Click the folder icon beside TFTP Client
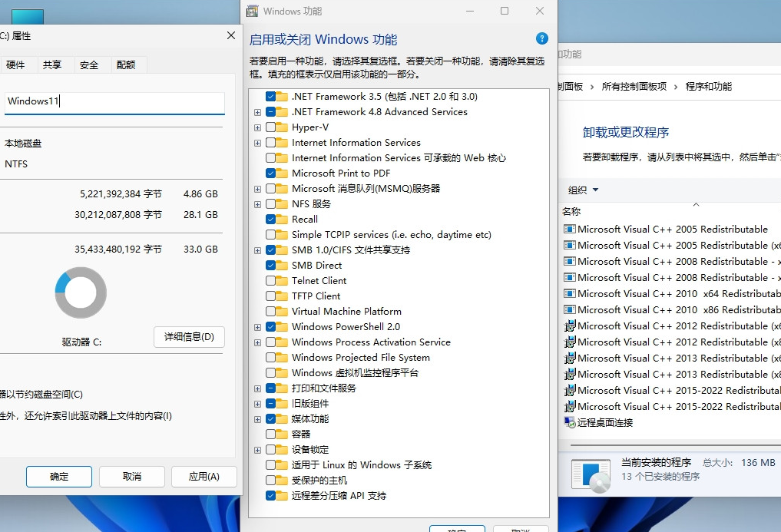The image size is (781, 532). tap(282, 296)
